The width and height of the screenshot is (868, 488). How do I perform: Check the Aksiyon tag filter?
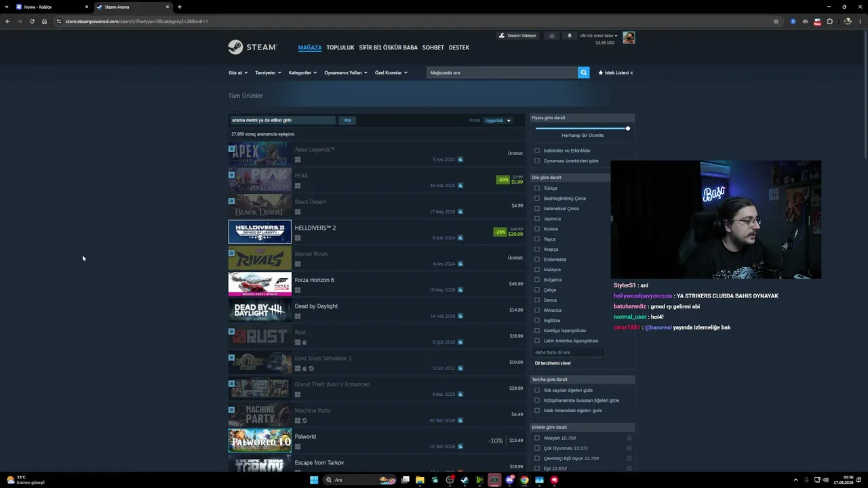point(537,438)
